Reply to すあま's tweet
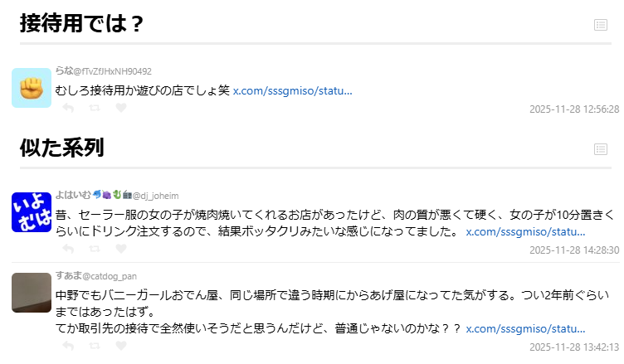Viewport: 624px width, 364px height. (68, 345)
